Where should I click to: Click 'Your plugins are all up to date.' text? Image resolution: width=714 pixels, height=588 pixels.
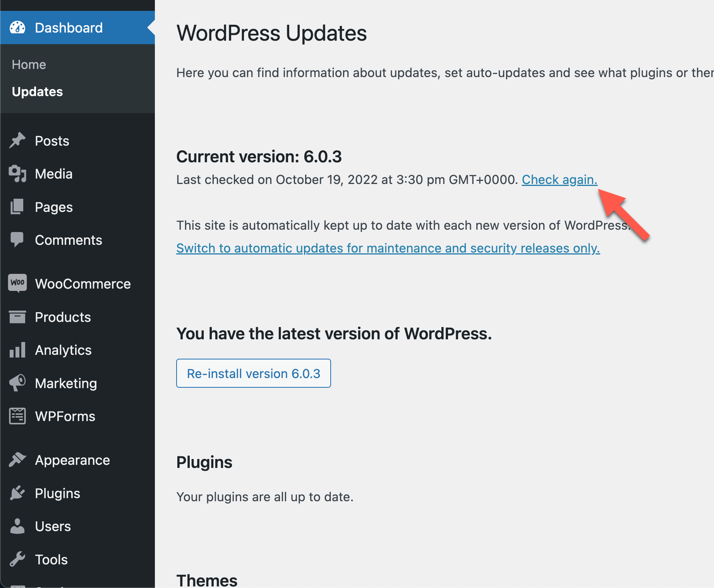pyautogui.click(x=265, y=497)
